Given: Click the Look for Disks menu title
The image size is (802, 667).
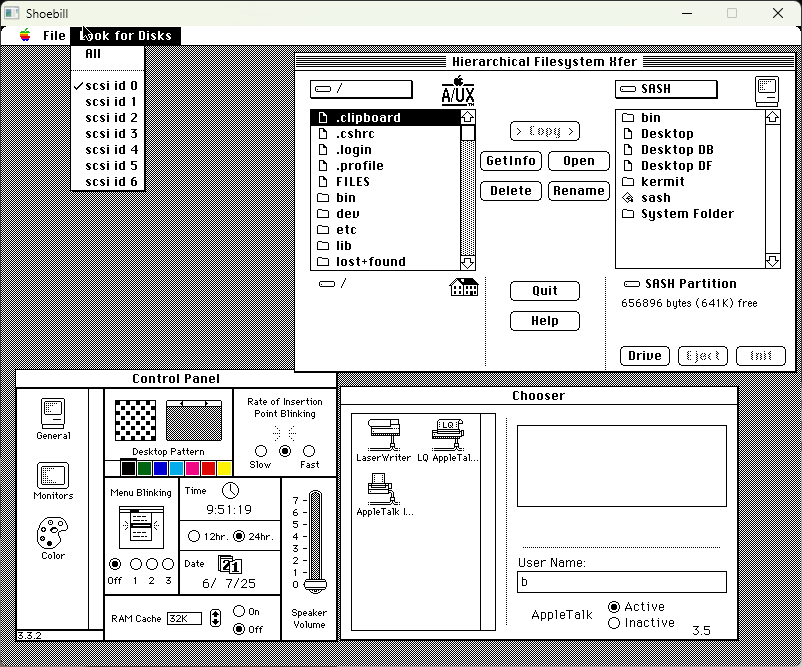Looking at the screenshot, I should click(x=126, y=36).
